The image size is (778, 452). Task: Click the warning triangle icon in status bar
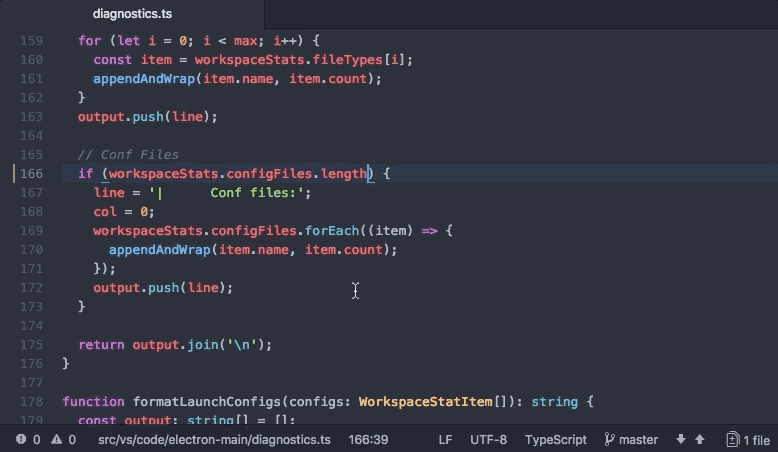coord(57,439)
